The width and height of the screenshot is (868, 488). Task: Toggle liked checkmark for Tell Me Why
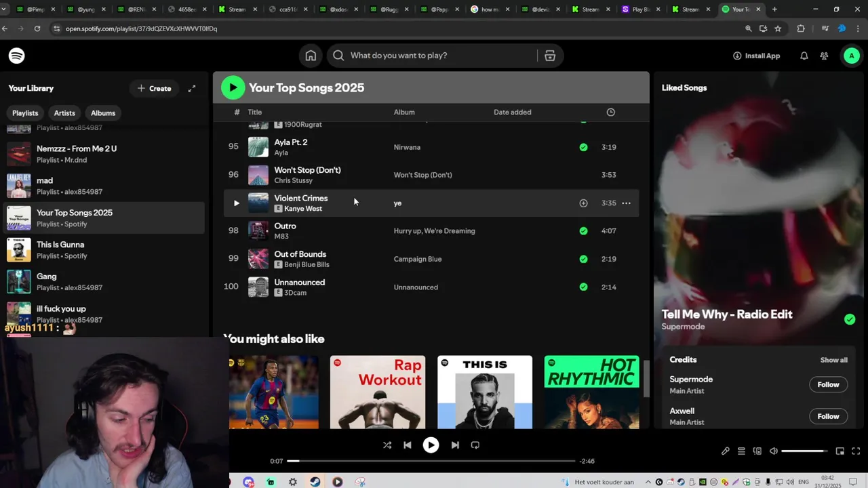[x=850, y=319]
